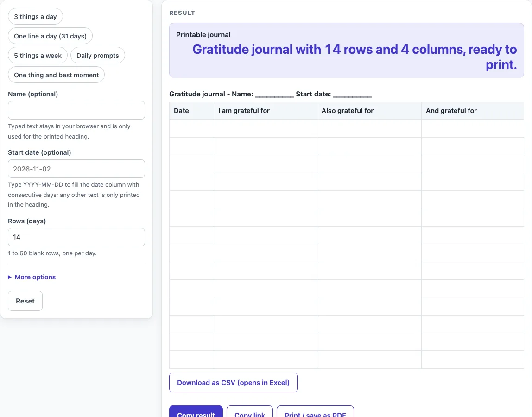Select the '3 things a day' preset
Screen dimensions: 532x417
click(35, 17)
